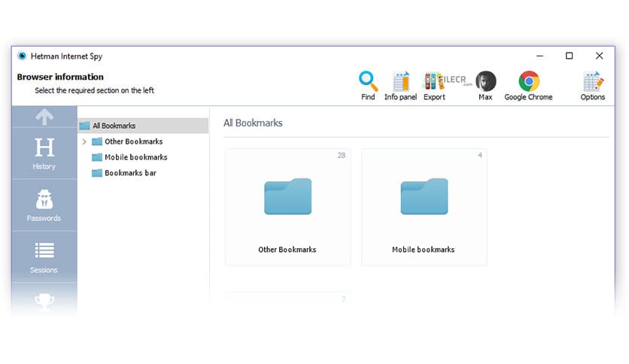The height and width of the screenshot is (364, 629).
Task: Select All Bookmarks in the tree
Action: 144,126
